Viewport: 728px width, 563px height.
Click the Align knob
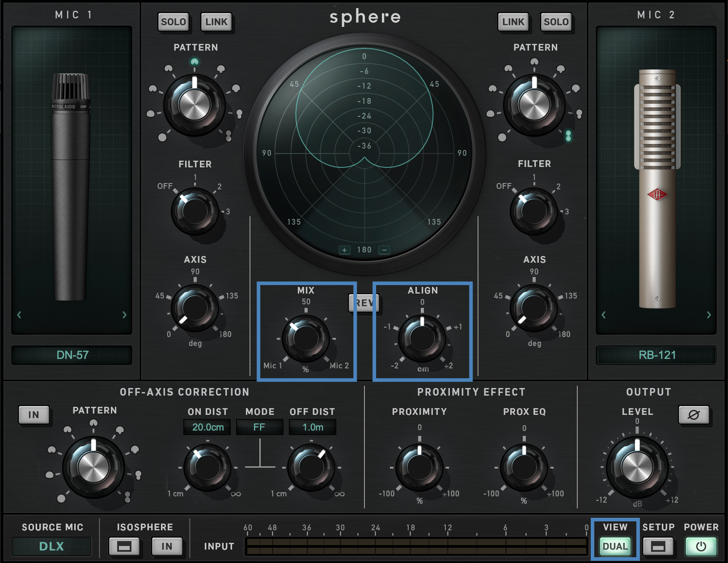pyautogui.click(x=422, y=338)
